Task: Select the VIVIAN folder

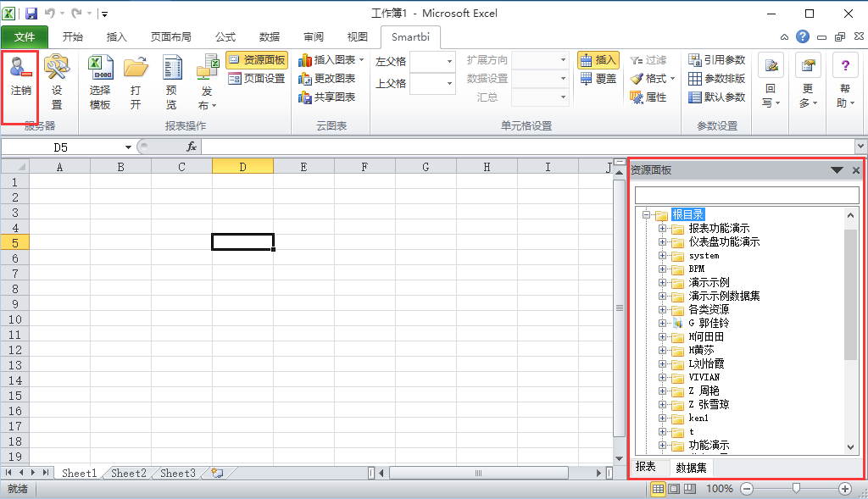Action: pyautogui.click(x=704, y=377)
